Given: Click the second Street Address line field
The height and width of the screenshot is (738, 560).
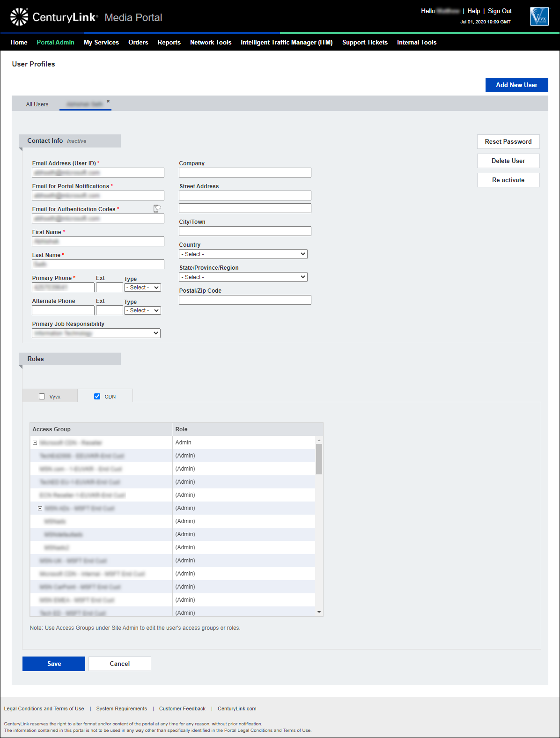Looking at the screenshot, I should (245, 208).
